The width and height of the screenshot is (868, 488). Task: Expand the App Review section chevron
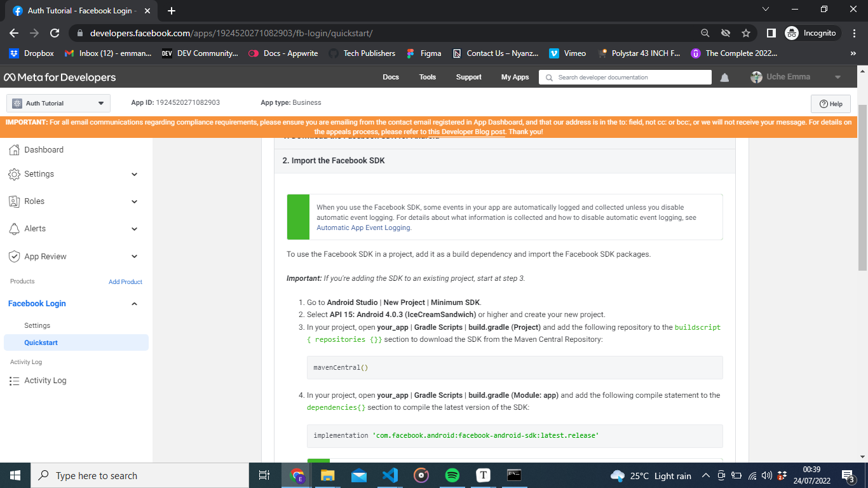pyautogui.click(x=134, y=257)
